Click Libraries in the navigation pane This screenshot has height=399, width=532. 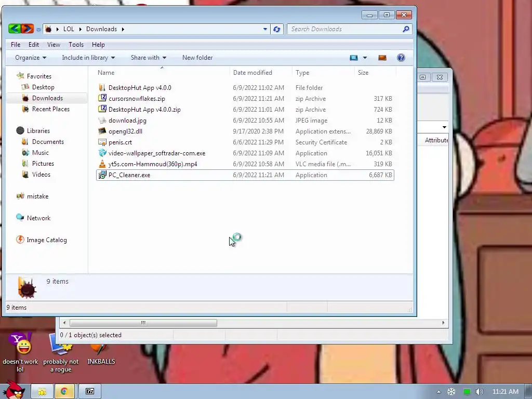point(38,130)
